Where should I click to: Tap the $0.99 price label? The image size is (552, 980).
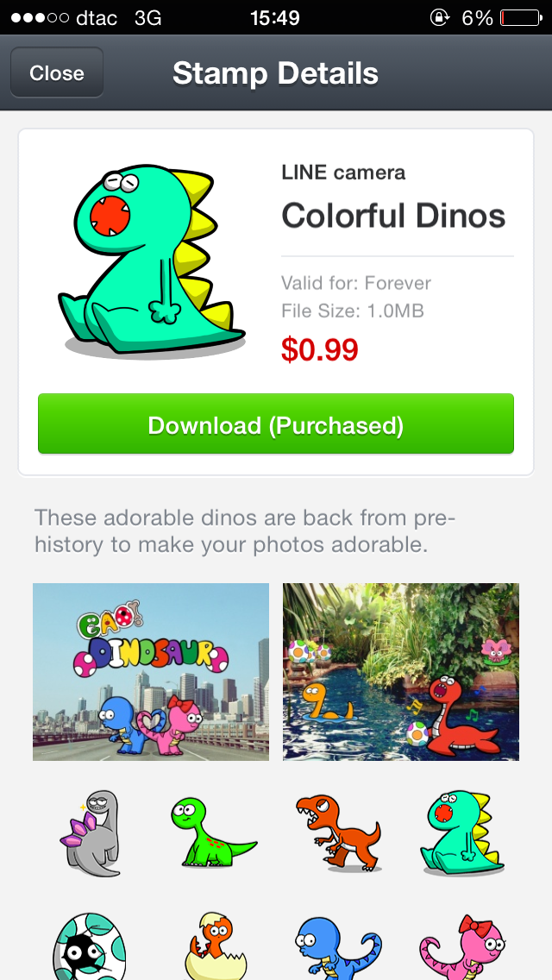point(319,349)
